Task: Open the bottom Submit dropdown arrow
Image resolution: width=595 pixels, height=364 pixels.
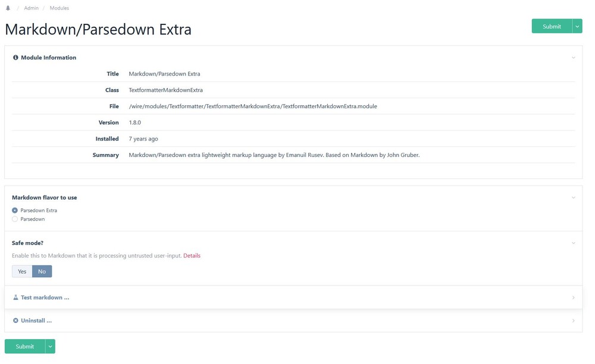Action: (50, 347)
